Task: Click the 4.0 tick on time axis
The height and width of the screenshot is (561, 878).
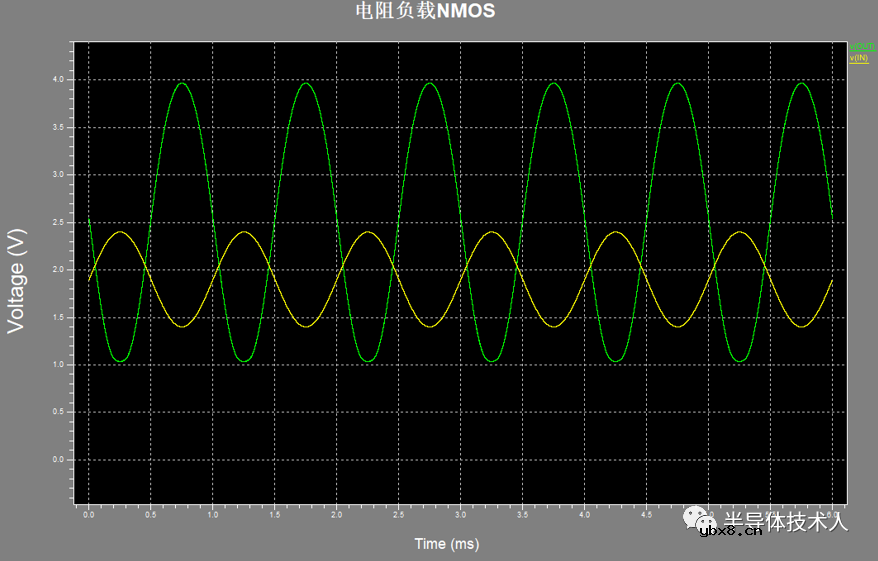Action: coord(585,516)
